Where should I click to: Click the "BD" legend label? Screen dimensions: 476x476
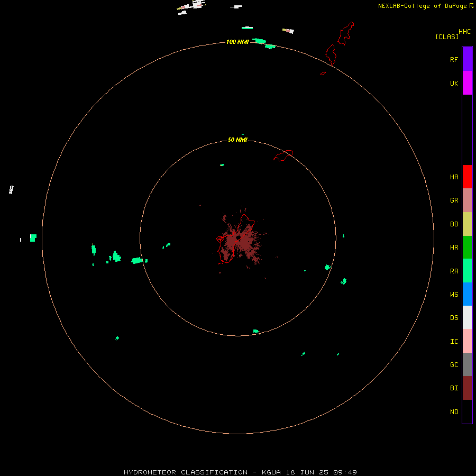(454, 224)
